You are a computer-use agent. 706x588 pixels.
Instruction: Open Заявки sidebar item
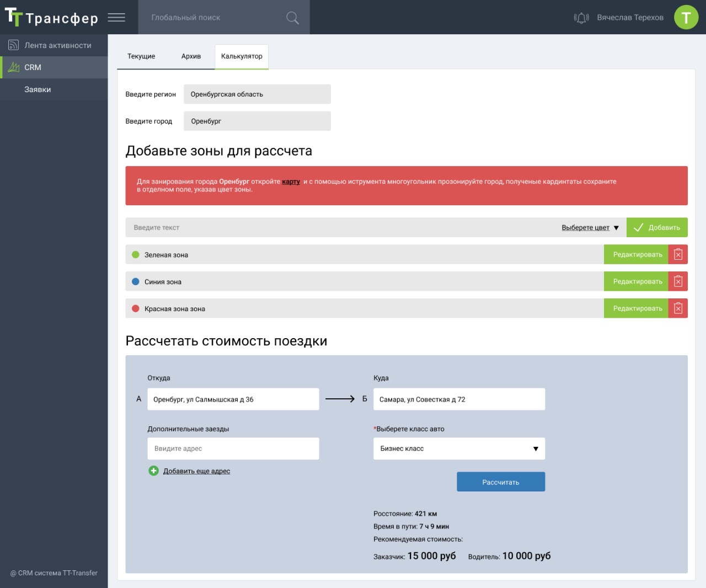(x=54, y=89)
